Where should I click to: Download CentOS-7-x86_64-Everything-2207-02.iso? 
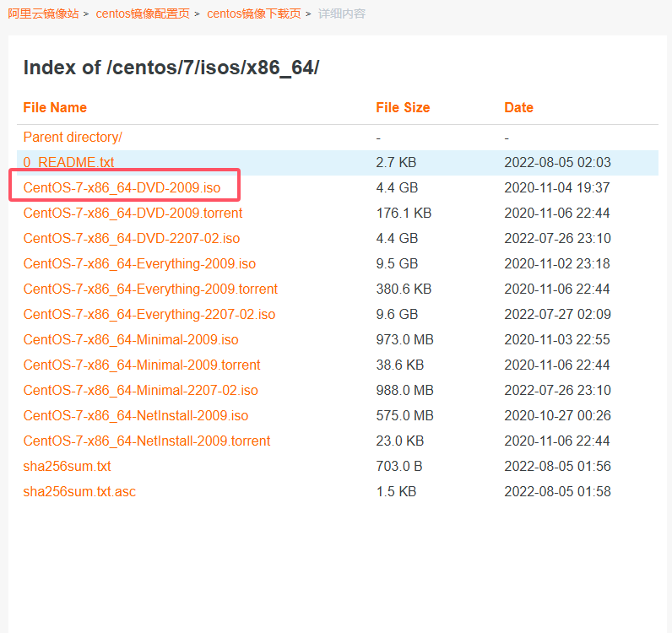149,314
